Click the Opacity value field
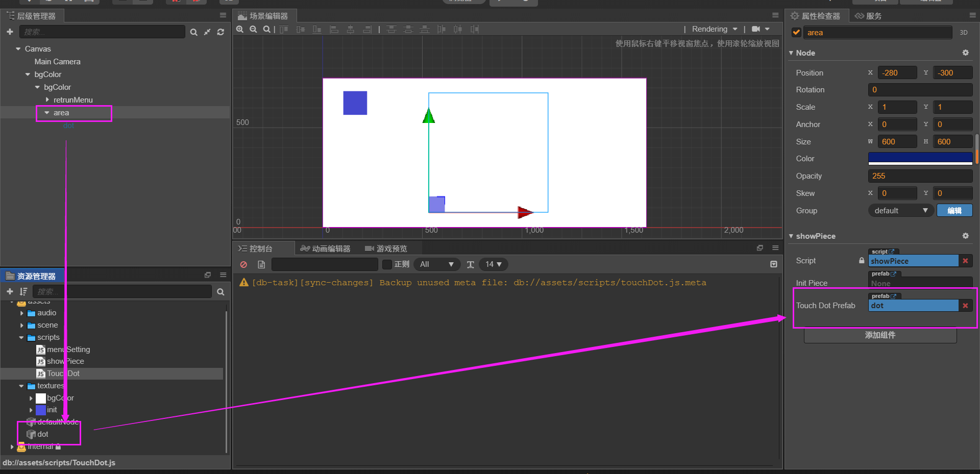This screenshot has height=474, width=980. [920, 176]
